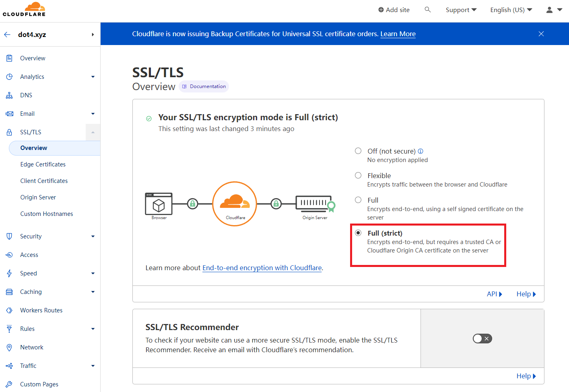Collapse the SSL/TLS submenu arrow
Screen dimensions: 569x392
click(93, 132)
